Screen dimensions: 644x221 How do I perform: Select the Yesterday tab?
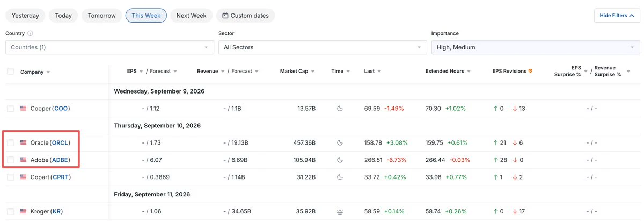point(25,16)
